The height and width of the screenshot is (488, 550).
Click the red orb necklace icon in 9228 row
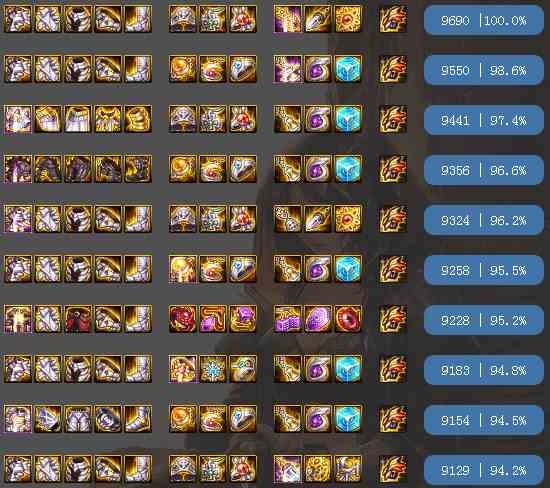pyautogui.click(x=182, y=319)
